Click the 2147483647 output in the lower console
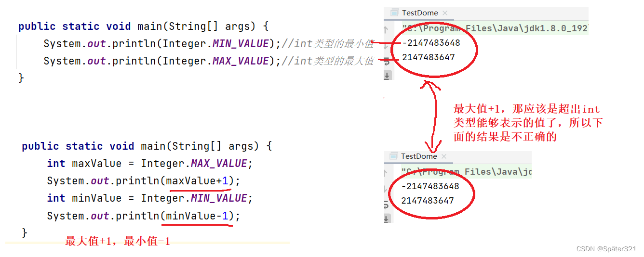 tap(428, 201)
